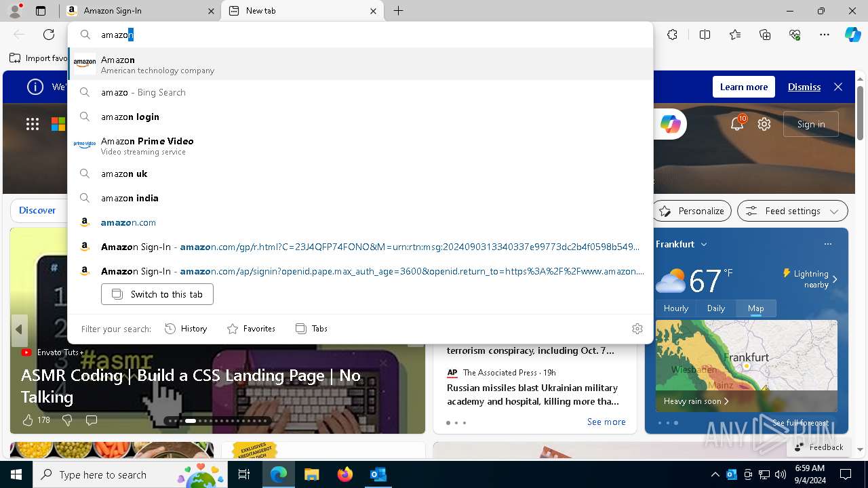Open the Extensions puzzle icon
The height and width of the screenshot is (488, 868).
pos(672,35)
